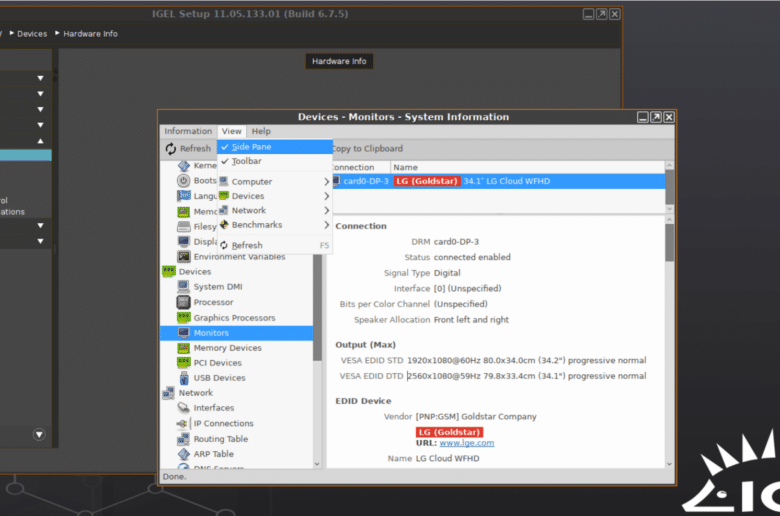Click the card0-DP-3 row monitor icon

point(337,181)
